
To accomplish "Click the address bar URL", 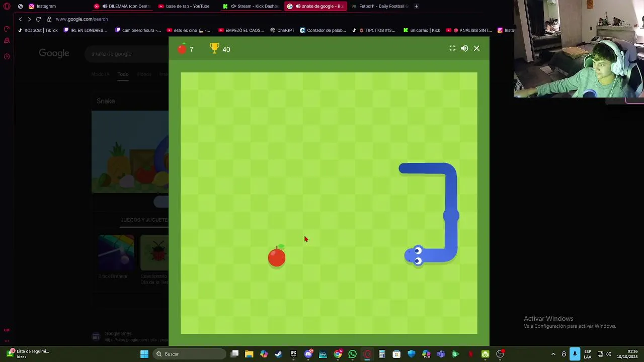I will (x=82, y=19).
